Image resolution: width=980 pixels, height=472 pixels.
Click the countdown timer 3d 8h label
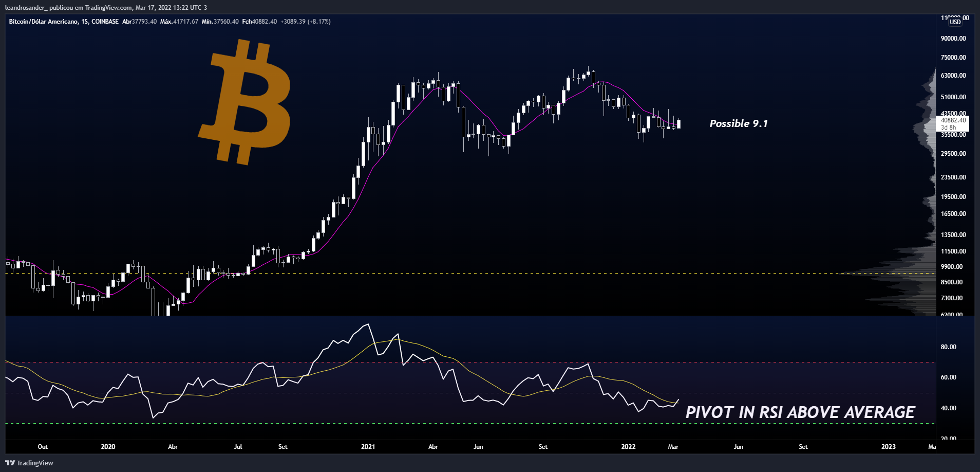pos(949,128)
